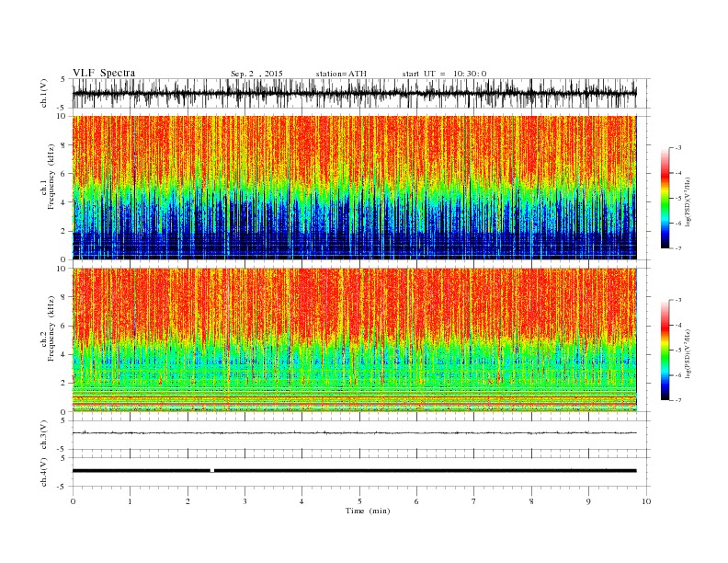
Task: Click the gap in the ch.4 black trace
Action: point(212,471)
